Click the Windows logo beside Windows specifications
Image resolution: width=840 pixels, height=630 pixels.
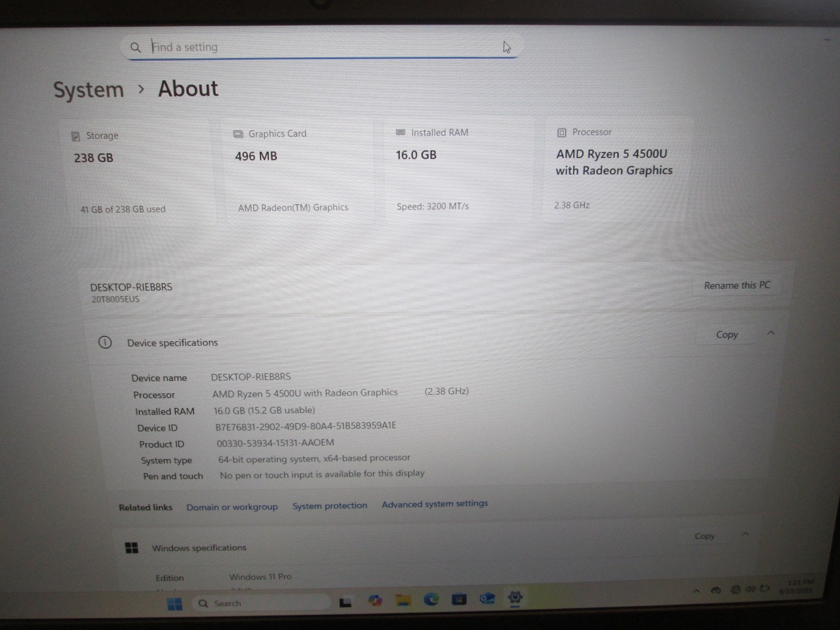(x=132, y=548)
